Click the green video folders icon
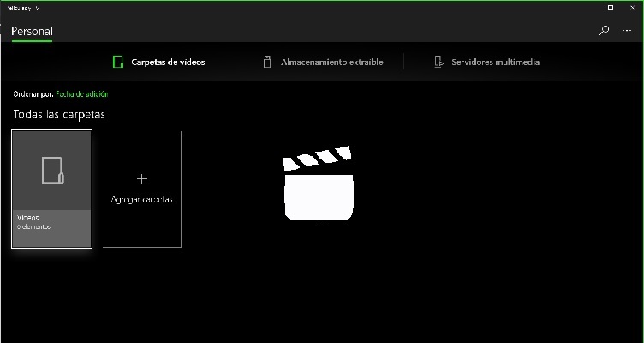Image resolution: width=644 pixels, height=343 pixels. pos(118,62)
